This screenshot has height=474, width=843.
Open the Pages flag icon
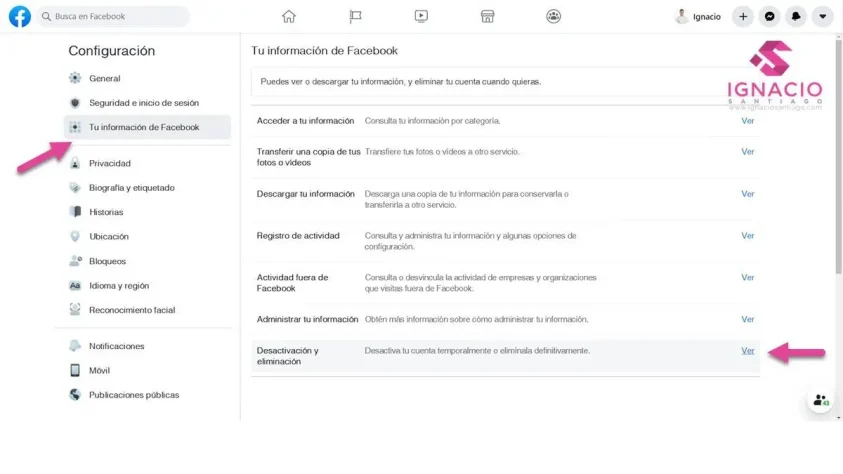(x=355, y=17)
